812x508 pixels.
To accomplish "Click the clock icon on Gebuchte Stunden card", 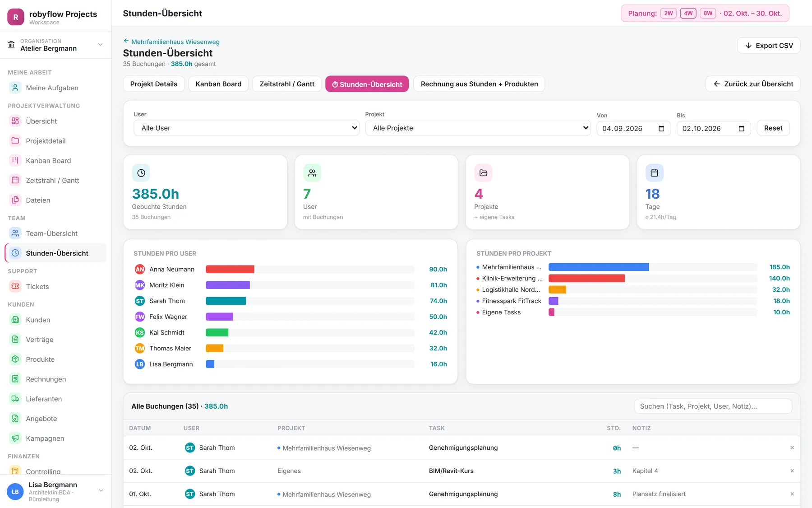I will [x=141, y=173].
